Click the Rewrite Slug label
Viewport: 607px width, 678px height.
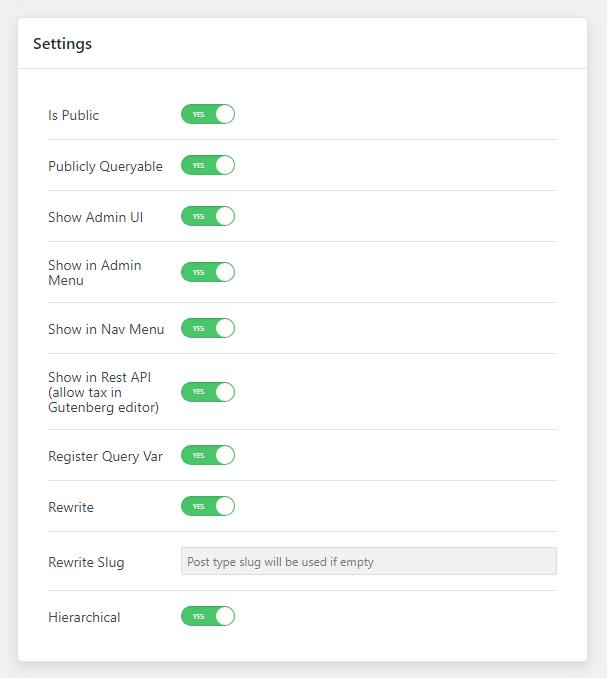coord(86,562)
